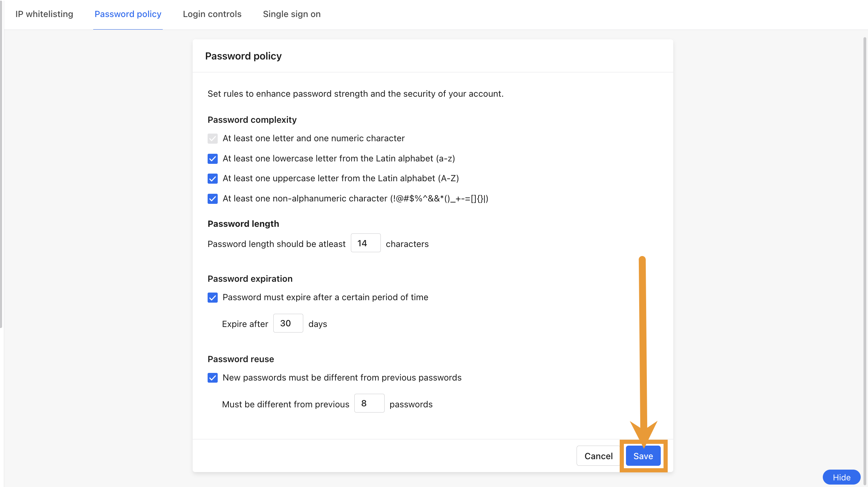Toggle the password expiration checkbox
Image resolution: width=868 pixels, height=487 pixels.
[x=212, y=297]
